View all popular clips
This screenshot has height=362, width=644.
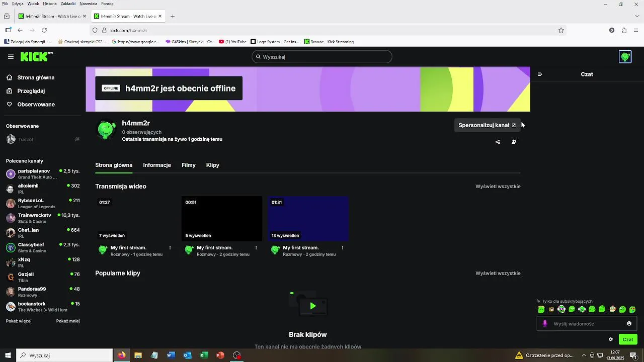tap(498, 274)
